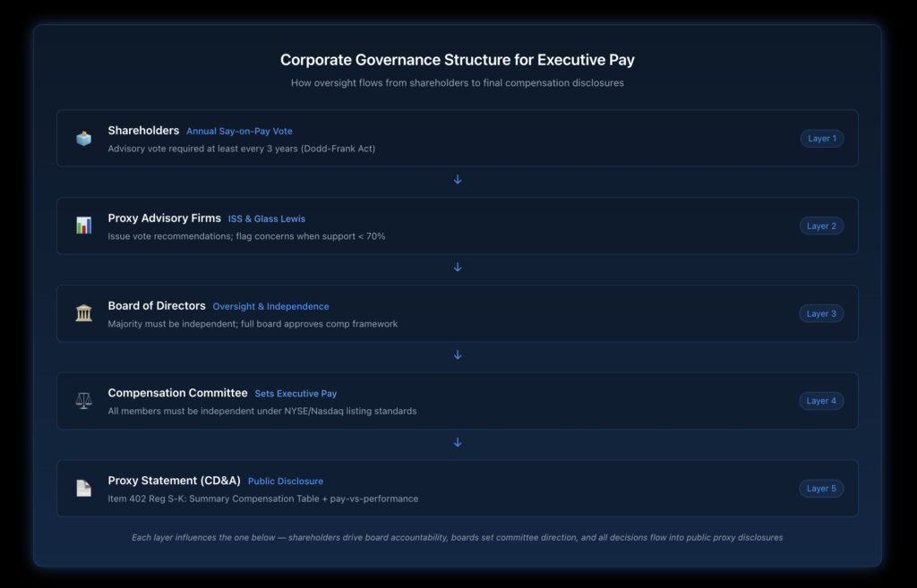Expand the Compensation Committee card
Viewport: 917px width, 588px height.
(458, 400)
